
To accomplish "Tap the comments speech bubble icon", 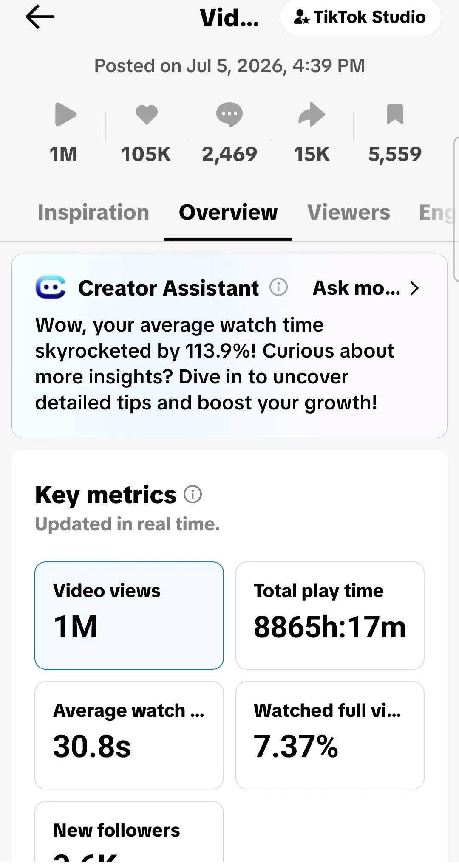I will (229, 114).
